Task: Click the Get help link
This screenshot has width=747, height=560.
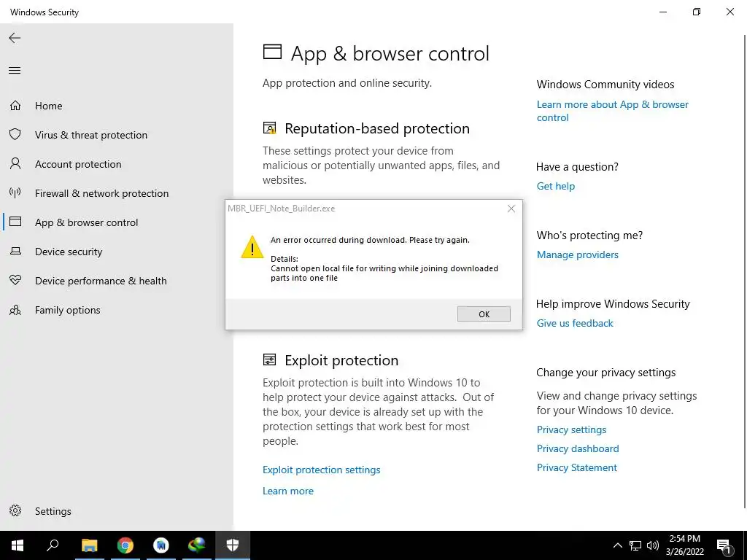Action: coord(555,186)
